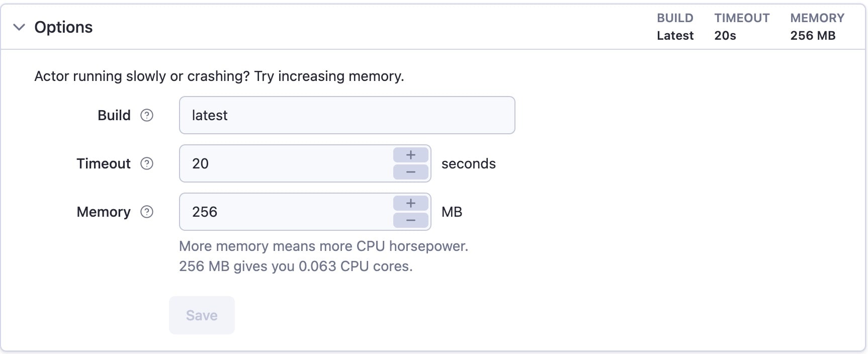Show help for the Timeout setting
The width and height of the screenshot is (868, 354).
coord(147,164)
